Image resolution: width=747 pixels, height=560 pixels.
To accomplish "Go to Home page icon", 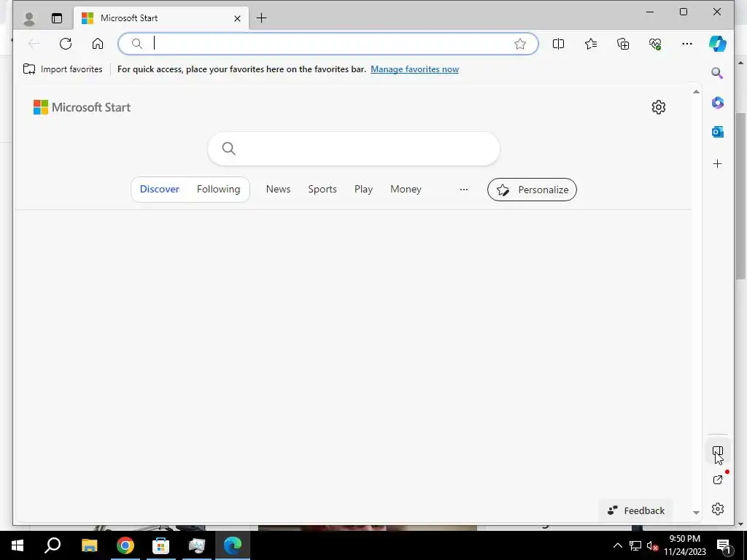I will (98, 44).
